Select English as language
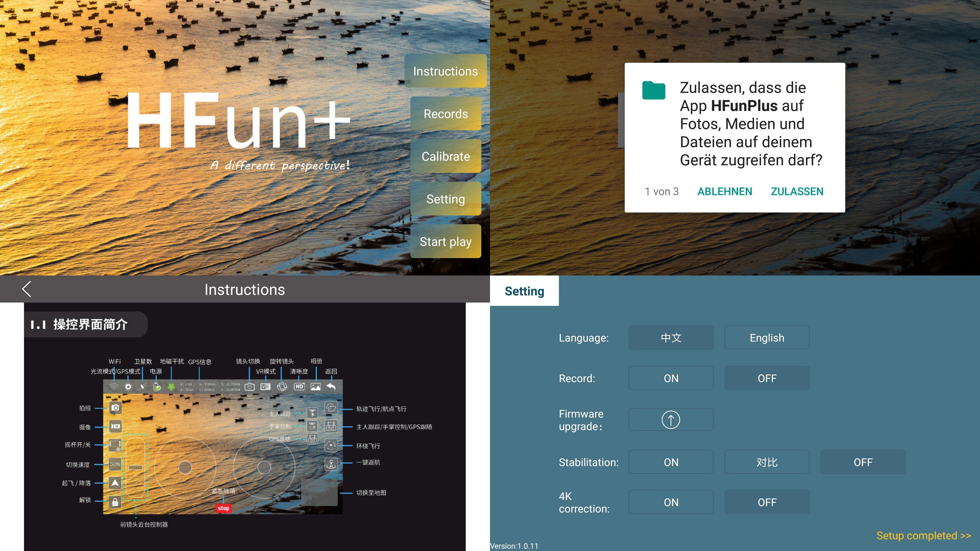The height and width of the screenshot is (551, 980). click(x=767, y=338)
